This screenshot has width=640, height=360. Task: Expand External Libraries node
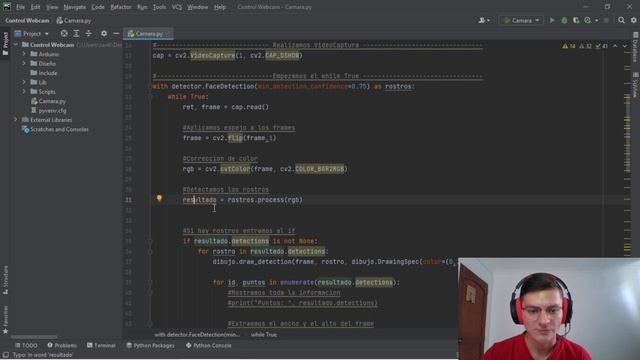(16, 120)
